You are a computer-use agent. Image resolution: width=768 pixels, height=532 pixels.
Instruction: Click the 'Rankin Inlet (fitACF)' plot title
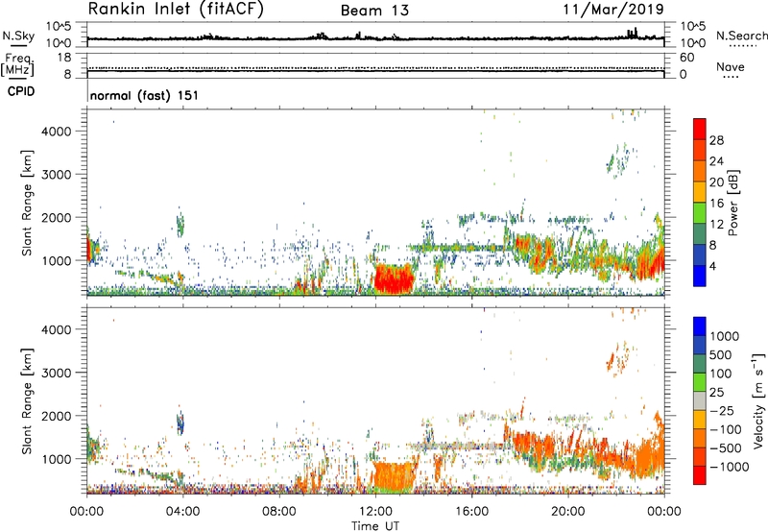coord(176,9)
